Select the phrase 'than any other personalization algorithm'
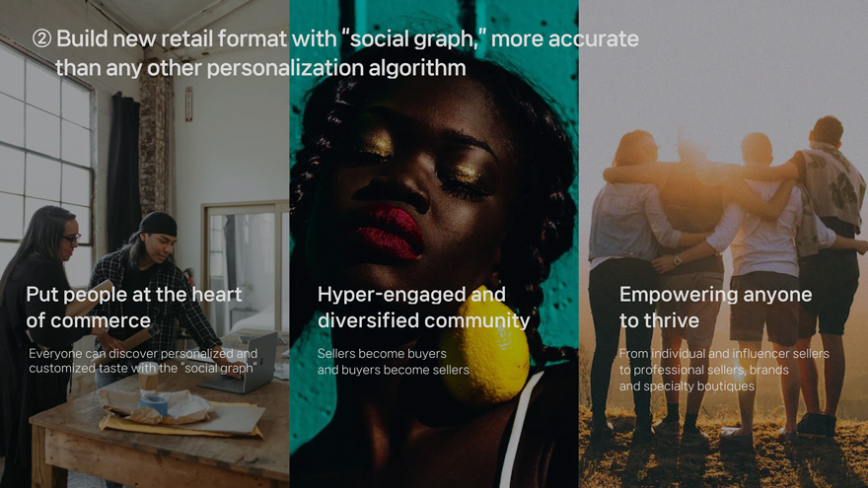868x488 pixels. pyautogui.click(x=260, y=68)
